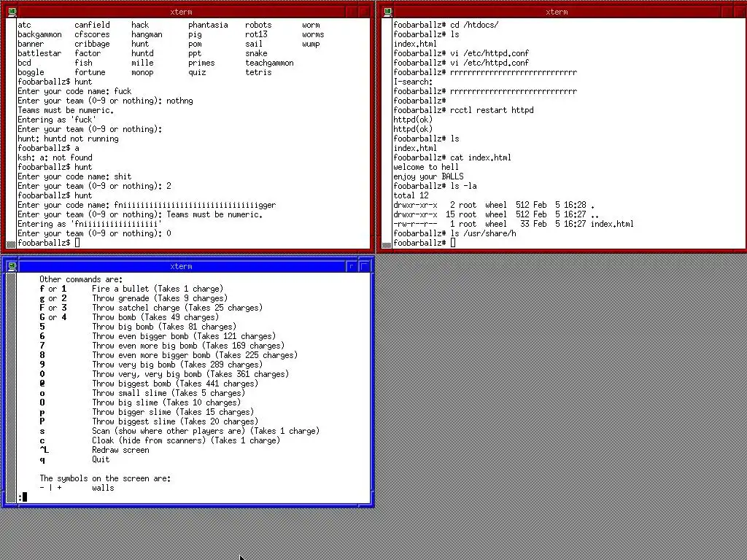The width and height of the screenshot is (747, 560).
Task: Click the 'ls /usr/share/h' command
Action: [x=483, y=233]
